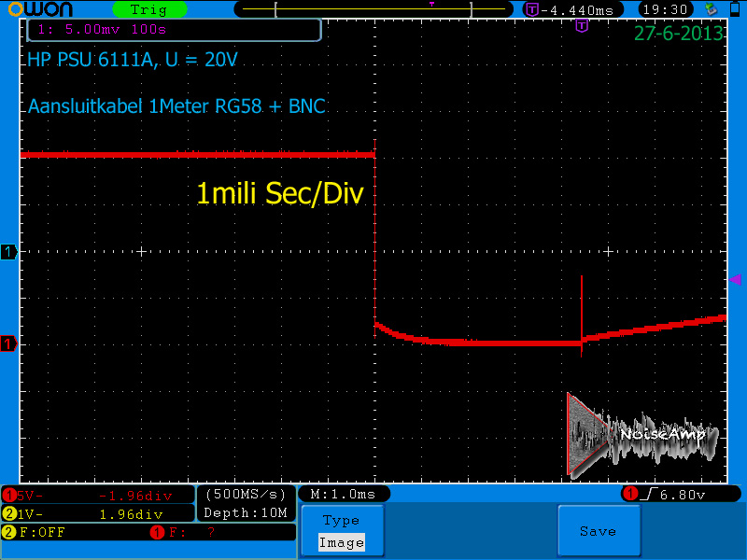Click the channel 1 position -1.96div value
Image resolution: width=747 pixels, height=560 pixels.
[x=135, y=497]
